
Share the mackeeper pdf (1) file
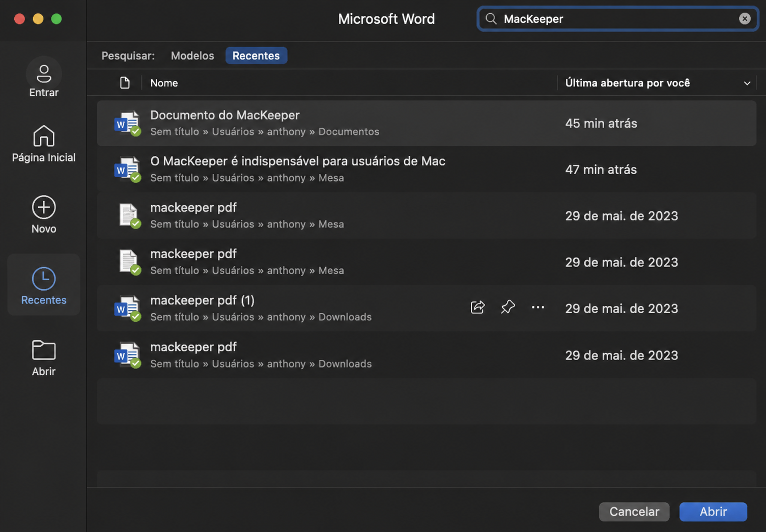coord(477,307)
